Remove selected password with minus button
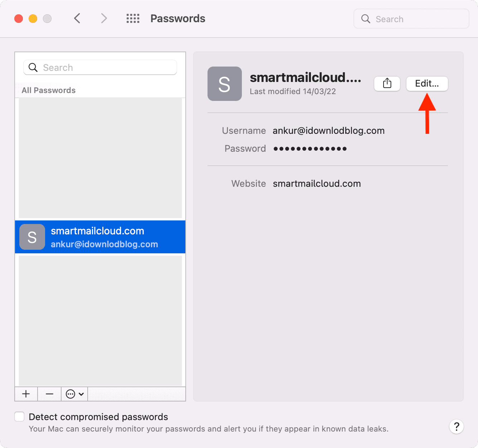The height and width of the screenshot is (448, 478). [x=49, y=394]
